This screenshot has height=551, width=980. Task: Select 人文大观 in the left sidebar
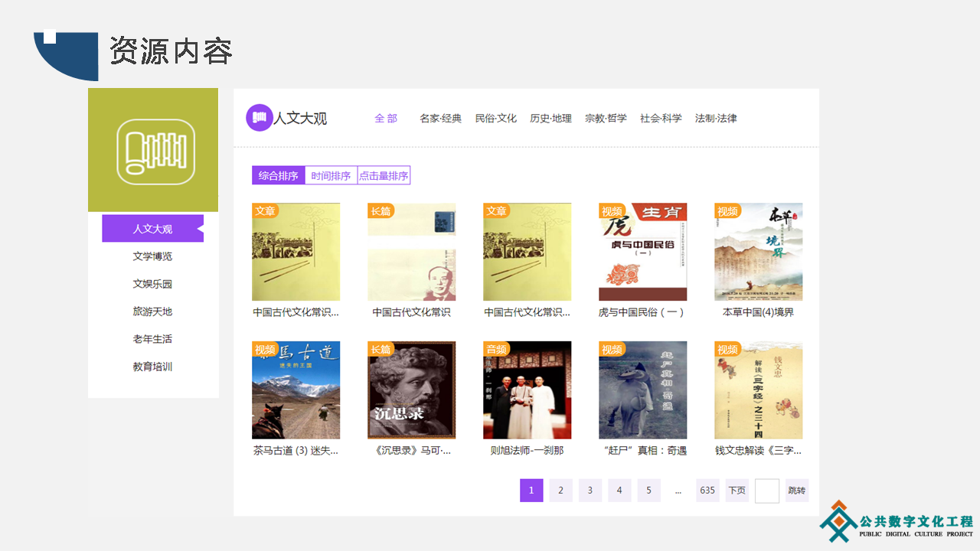[152, 229]
